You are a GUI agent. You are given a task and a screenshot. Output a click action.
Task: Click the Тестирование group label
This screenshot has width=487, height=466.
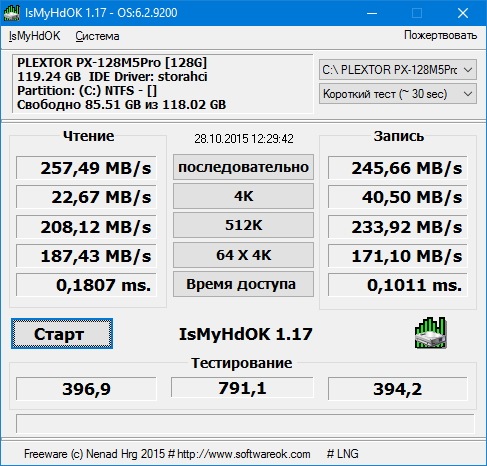pos(242,363)
